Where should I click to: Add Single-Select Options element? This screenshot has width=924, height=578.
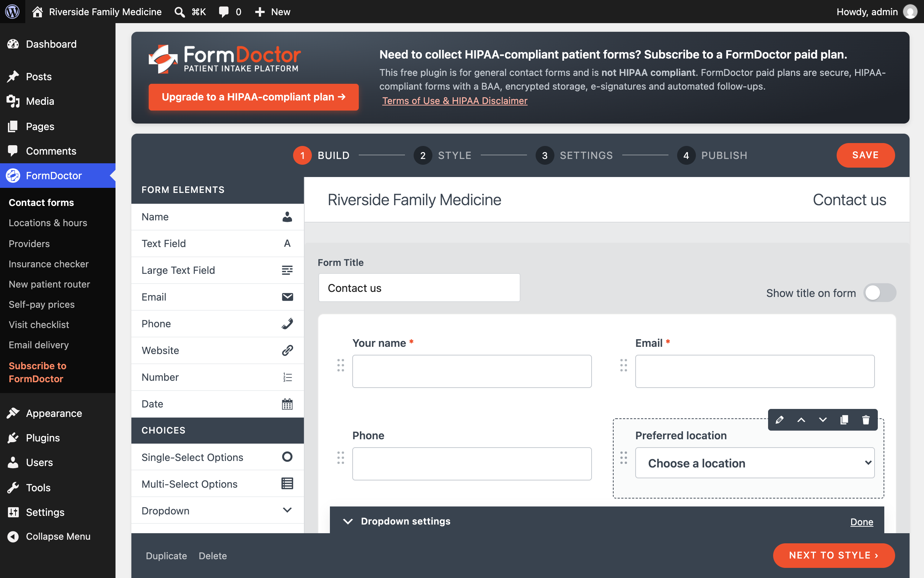coord(217,457)
